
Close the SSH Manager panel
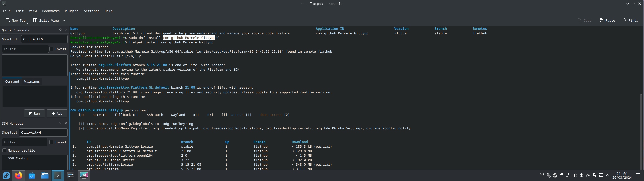[66, 123]
